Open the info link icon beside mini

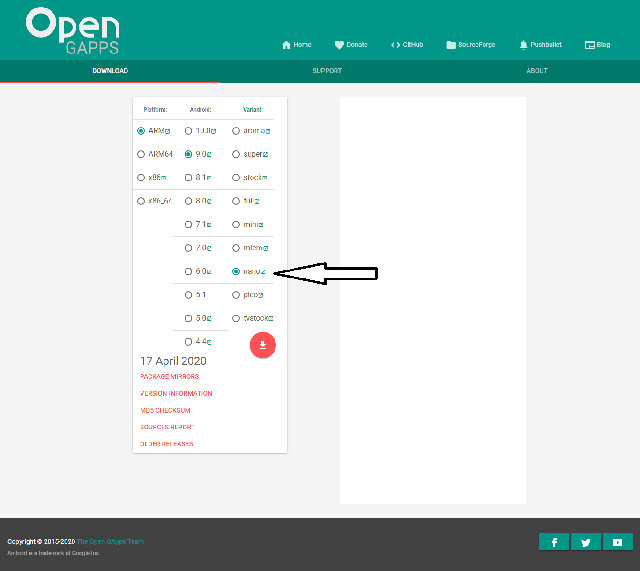click(x=261, y=225)
